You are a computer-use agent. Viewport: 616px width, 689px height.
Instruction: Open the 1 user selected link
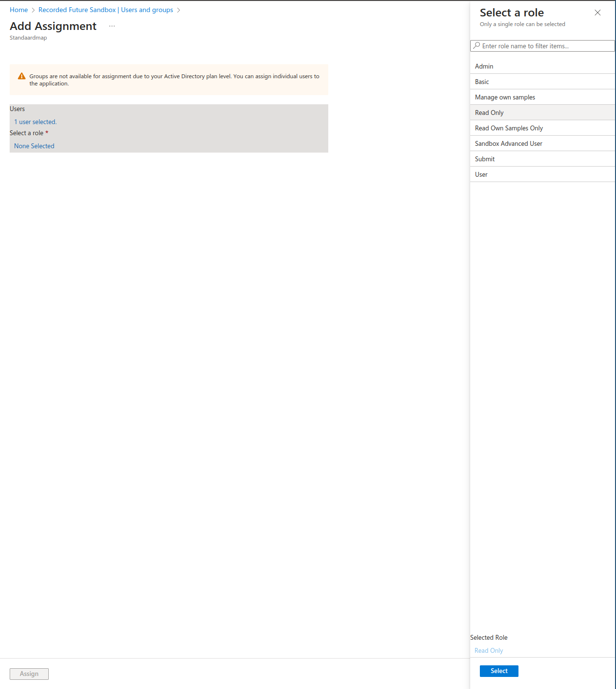[35, 122]
